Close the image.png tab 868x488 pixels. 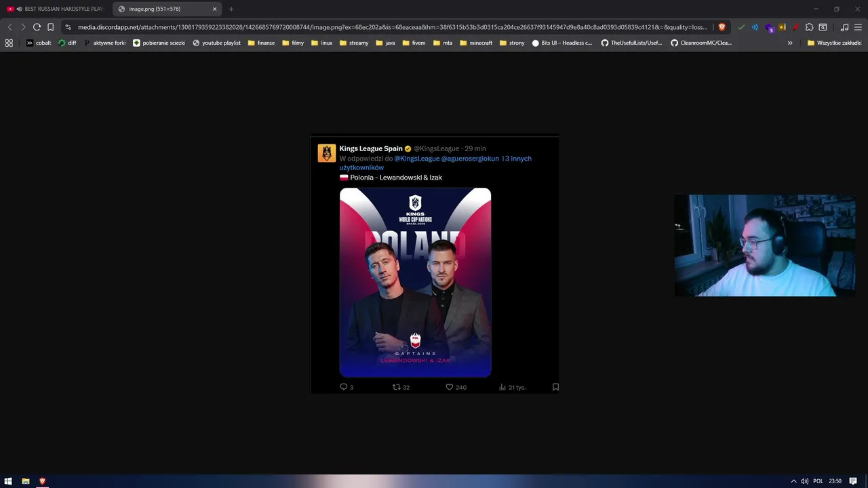tap(215, 9)
